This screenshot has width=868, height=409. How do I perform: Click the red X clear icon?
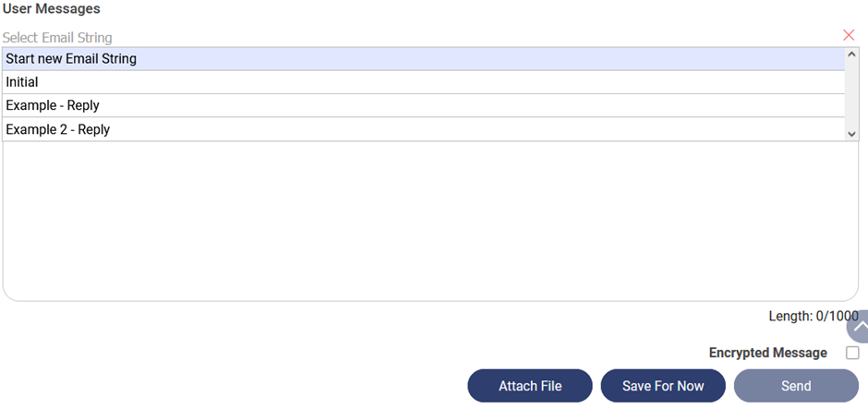[849, 35]
